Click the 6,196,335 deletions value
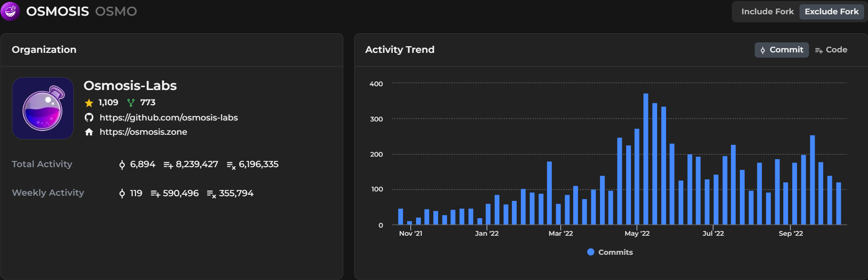The width and height of the screenshot is (868, 280). point(259,164)
